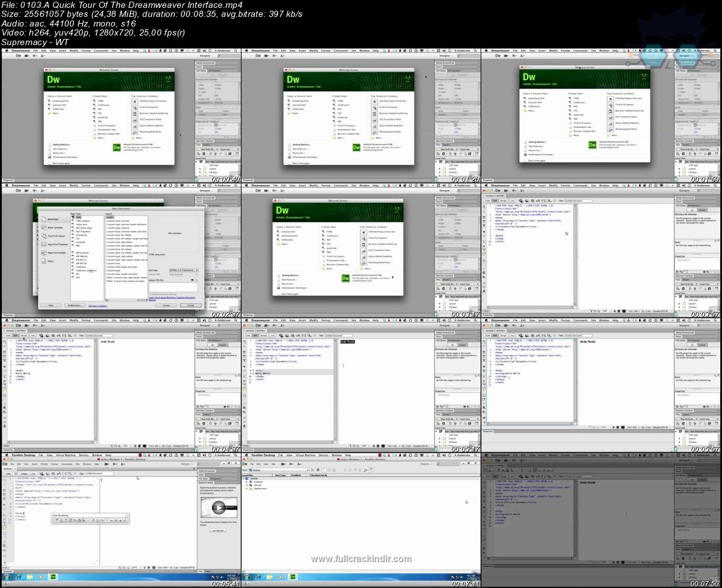
Task: Open Devices menu in the 00:07:11 frame
Action: click(323, 455)
